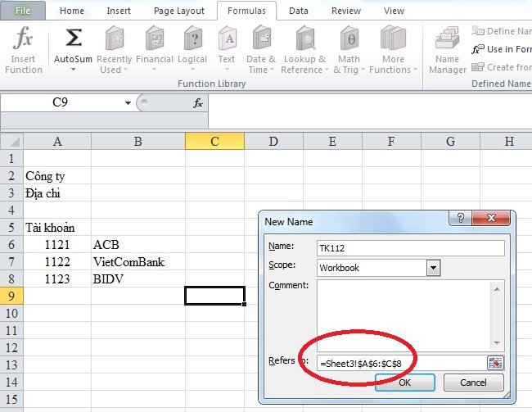Open the Logical functions library
This screenshot has height=412, width=532.
(x=192, y=49)
